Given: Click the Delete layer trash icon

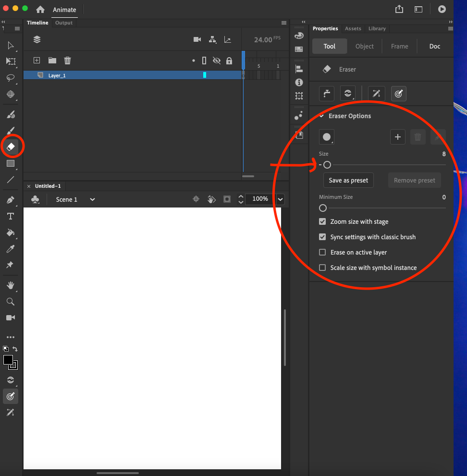Looking at the screenshot, I should point(67,61).
